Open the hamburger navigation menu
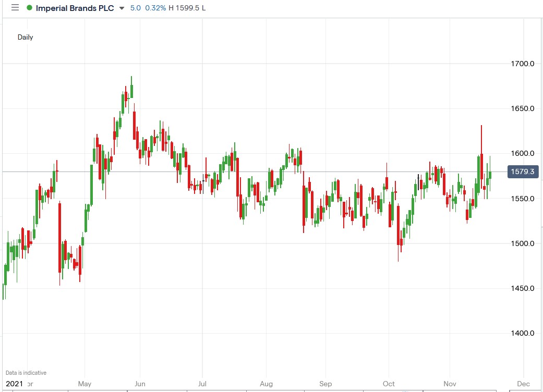 15,7
